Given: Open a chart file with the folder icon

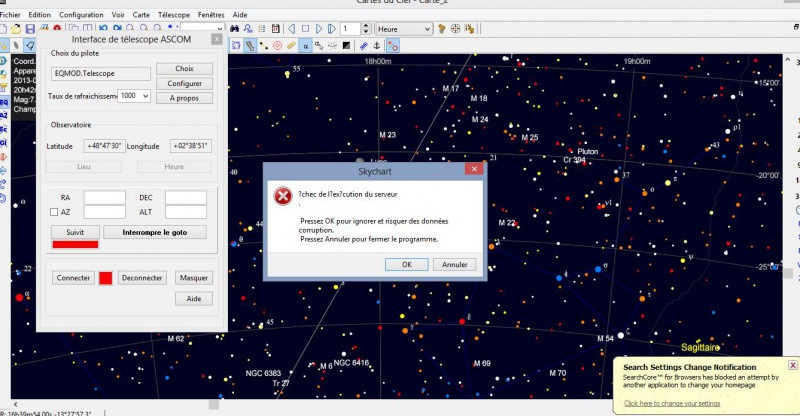Looking at the screenshot, I should (x=16, y=29).
